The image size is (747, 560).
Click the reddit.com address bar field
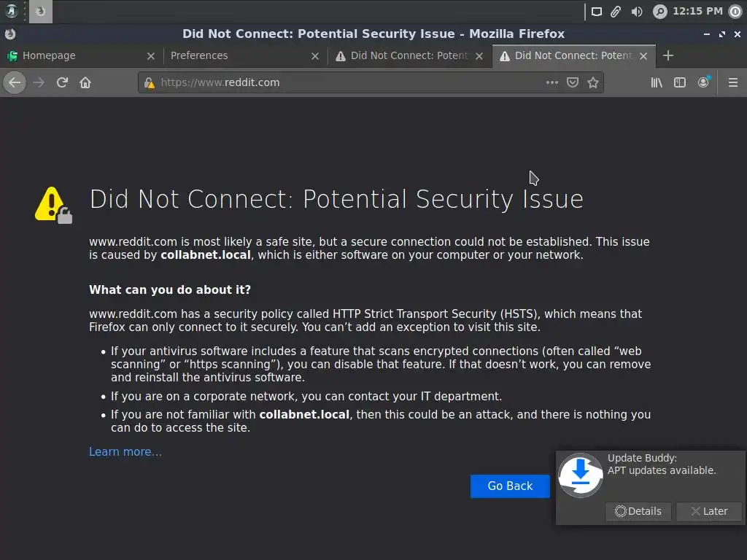click(350, 82)
